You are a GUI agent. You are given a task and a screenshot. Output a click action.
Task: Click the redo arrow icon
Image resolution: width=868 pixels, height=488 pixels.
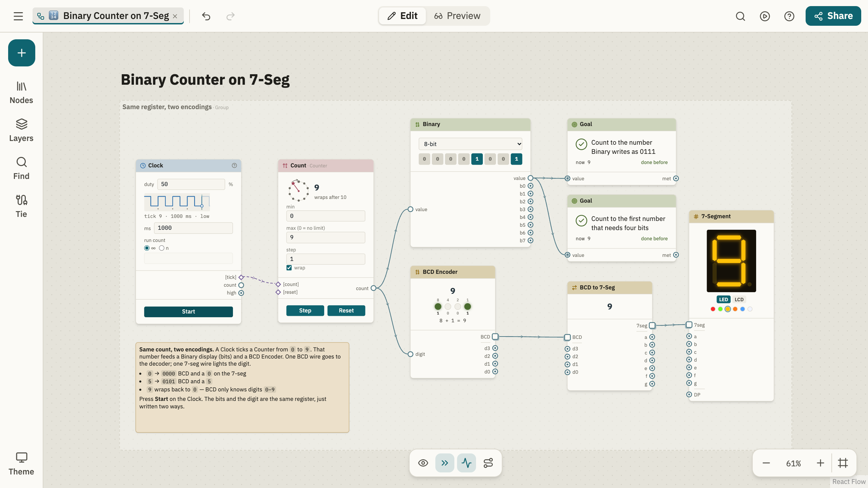(231, 16)
